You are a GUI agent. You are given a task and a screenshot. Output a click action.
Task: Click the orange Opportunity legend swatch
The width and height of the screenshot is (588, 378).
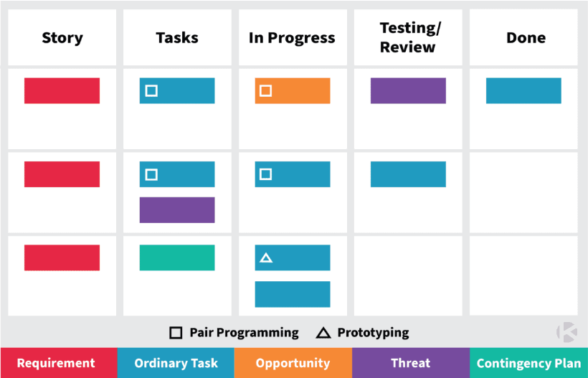click(293, 363)
